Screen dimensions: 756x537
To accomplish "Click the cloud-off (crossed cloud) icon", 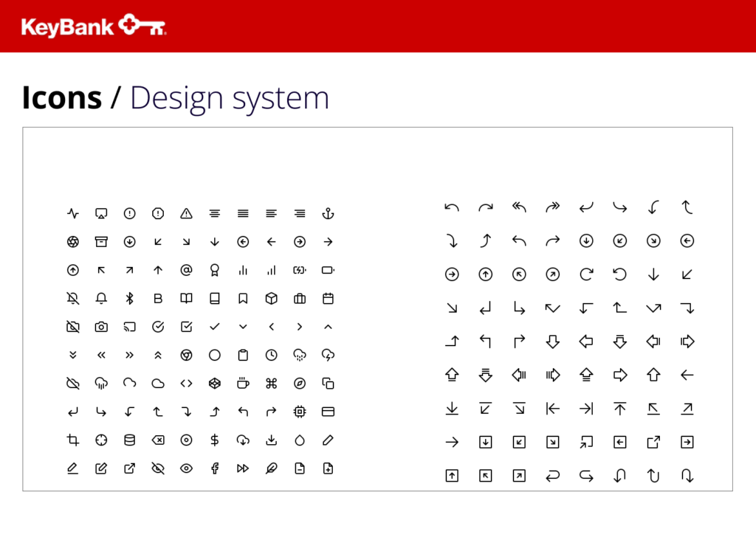I will (73, 384).
